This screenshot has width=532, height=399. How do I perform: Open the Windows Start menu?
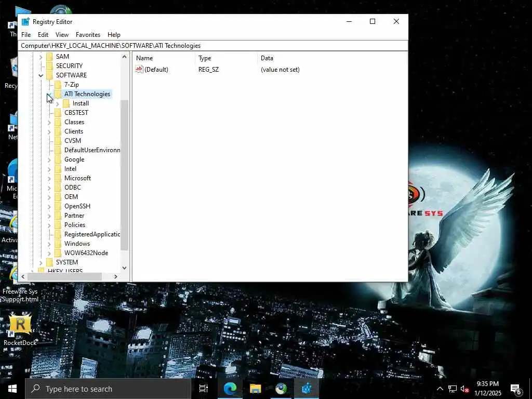12,389
